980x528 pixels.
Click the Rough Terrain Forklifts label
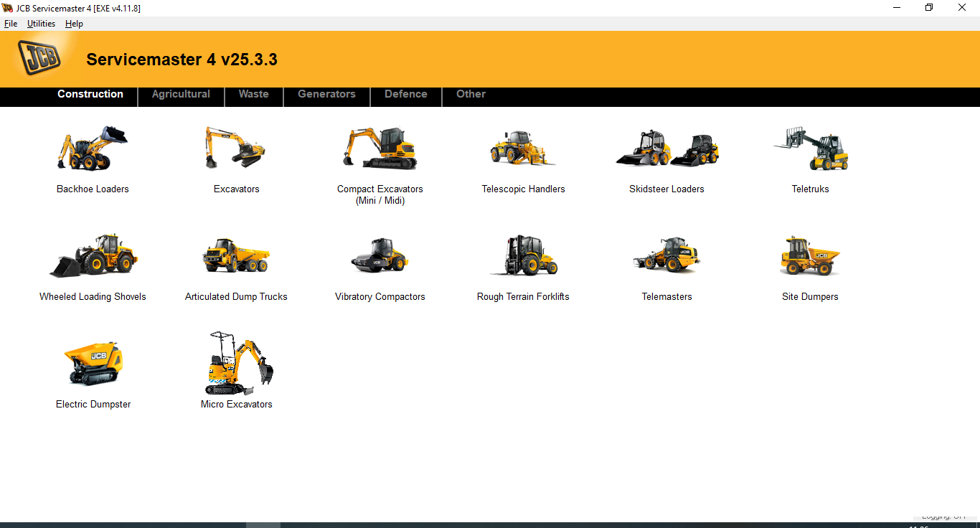click(523, 297)
